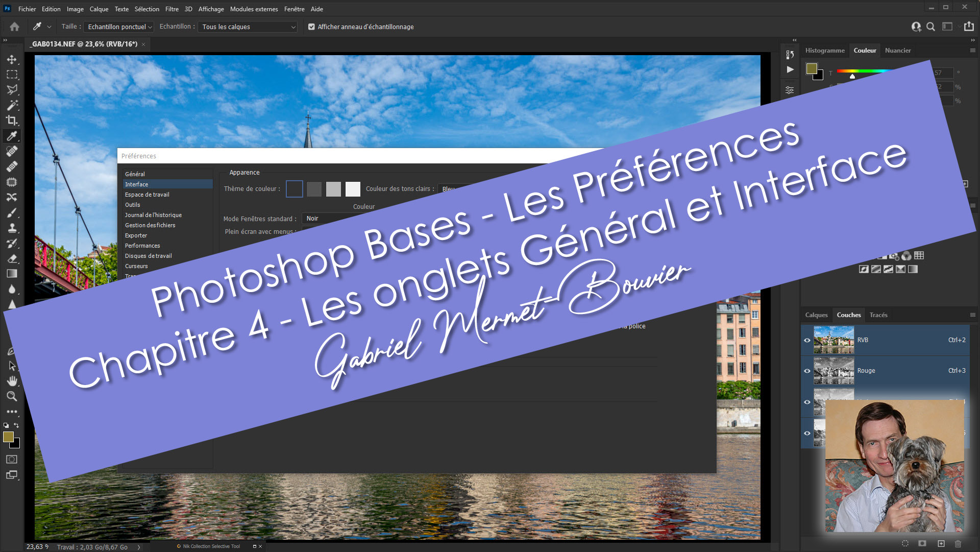Click the search magnifier icon top right
This screenshot has width=980, height=552.
tap(930, 27)
